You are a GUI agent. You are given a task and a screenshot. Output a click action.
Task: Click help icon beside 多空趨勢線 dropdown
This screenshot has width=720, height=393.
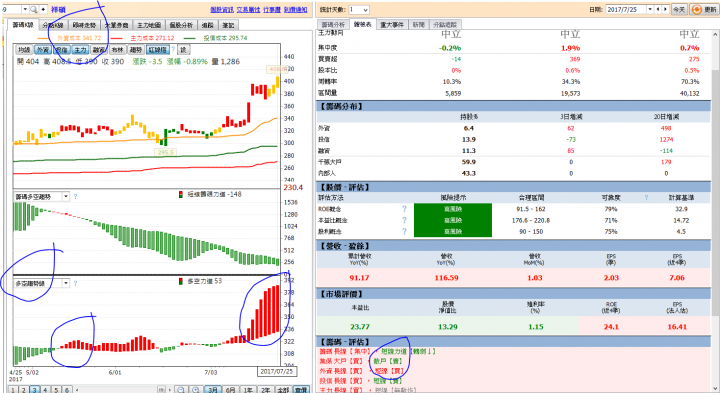75,283
